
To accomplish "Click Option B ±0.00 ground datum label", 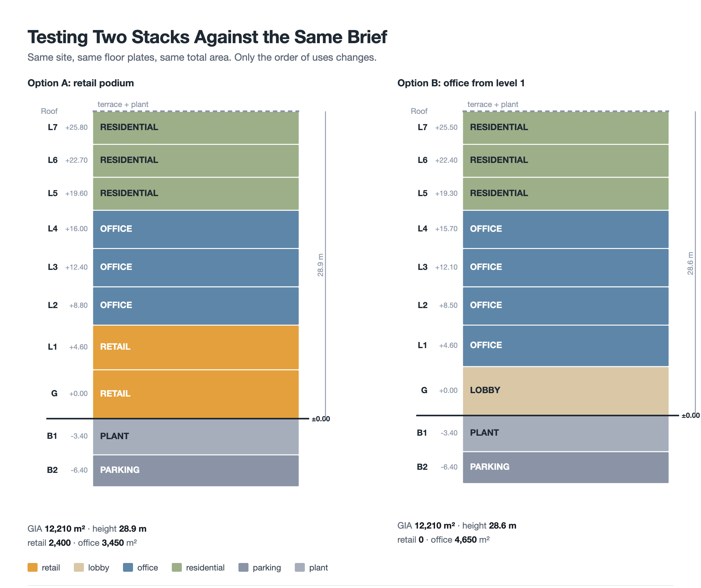I will coord(690,415).
